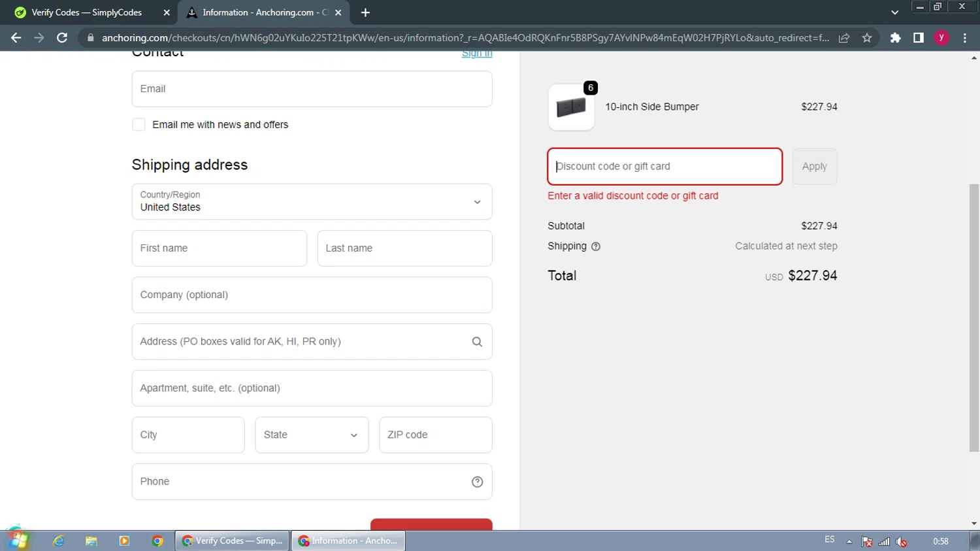Tick the Email me with news and offers checkbox

(x=139, y=125)
